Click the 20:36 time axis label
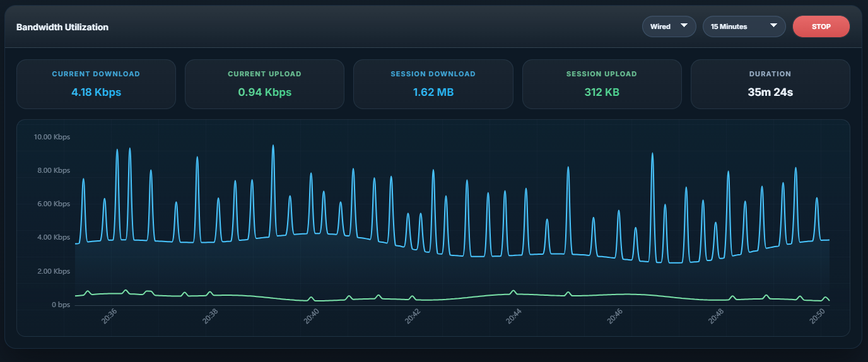 click(x=108, y=316)
